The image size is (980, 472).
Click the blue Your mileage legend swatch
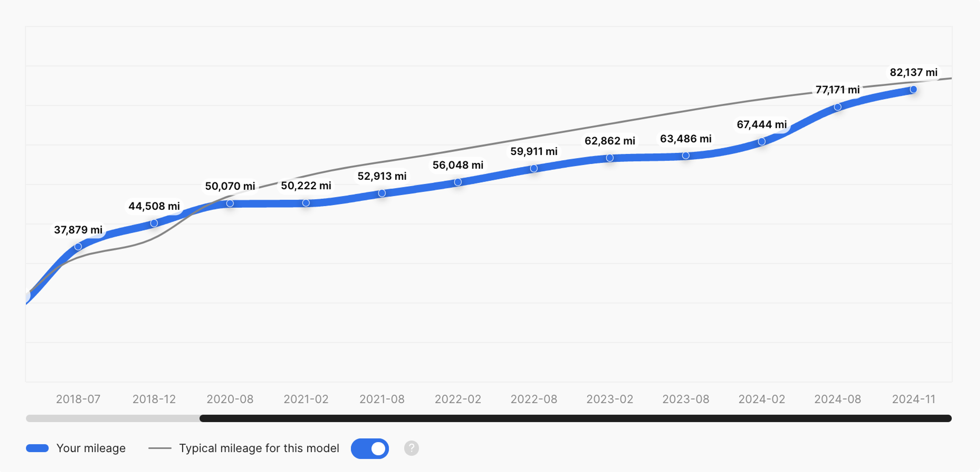[37, 449]
